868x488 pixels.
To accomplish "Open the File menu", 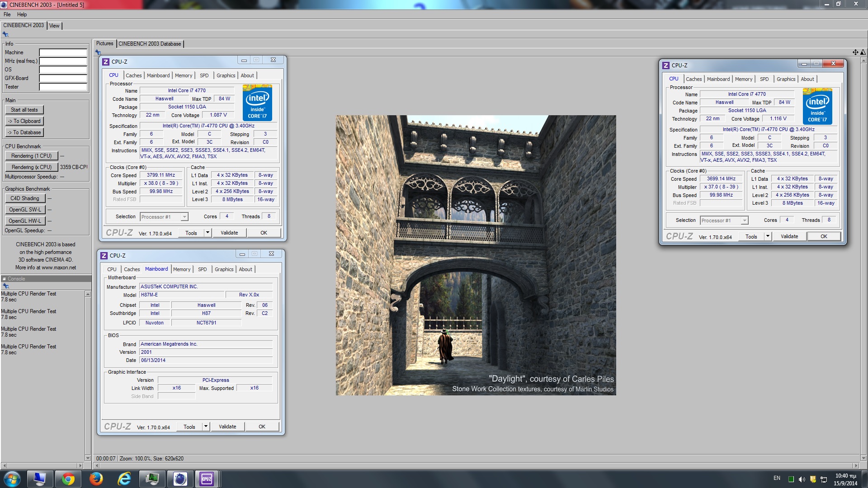I will (7, 14).
